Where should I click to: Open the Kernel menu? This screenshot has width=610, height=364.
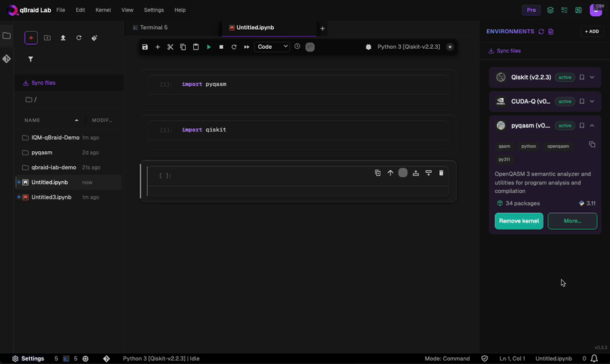click(x=103, y=10)
